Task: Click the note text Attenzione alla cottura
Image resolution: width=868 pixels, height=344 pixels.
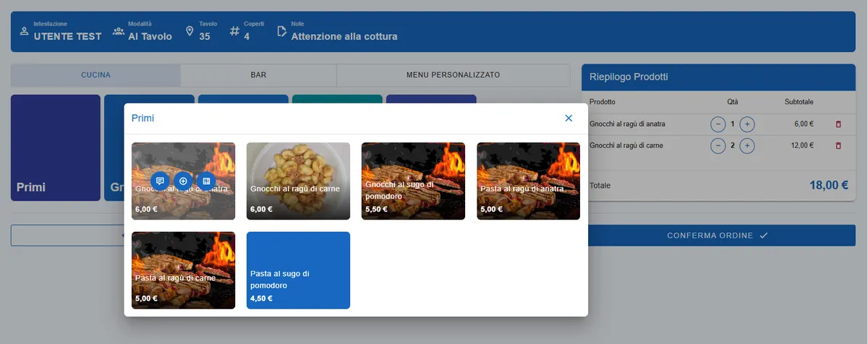Action: click(x=344, y=36)
